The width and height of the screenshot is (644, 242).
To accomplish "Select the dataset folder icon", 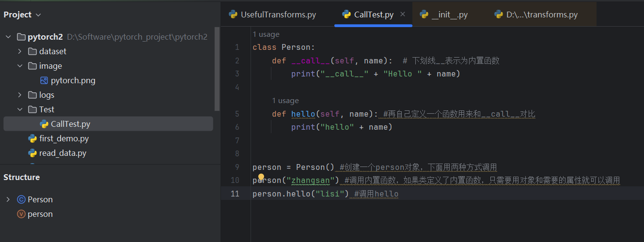I will pyautogui.click(x=32, y=51).
